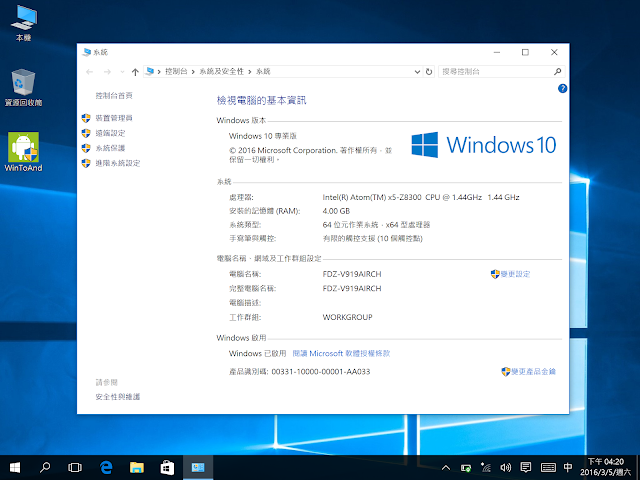
Task: Click the shield icon beside 系統保護
Action: (x=86, y=148)
